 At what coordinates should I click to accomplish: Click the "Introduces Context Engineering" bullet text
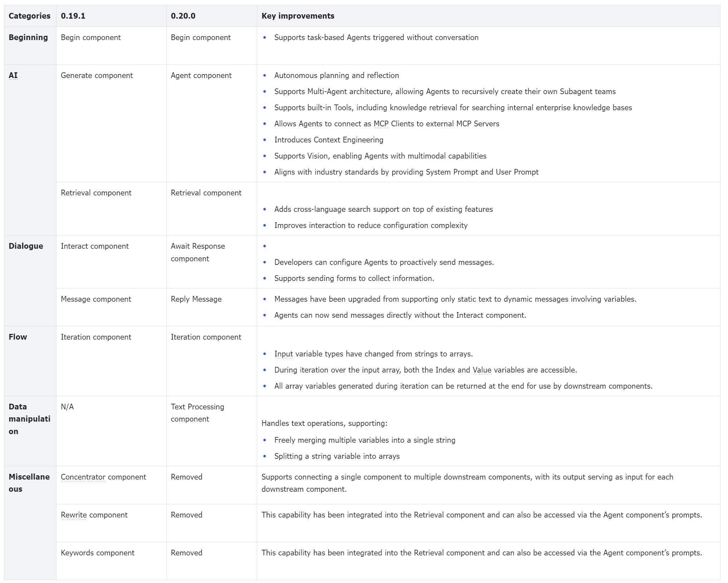tap(328, 140)
